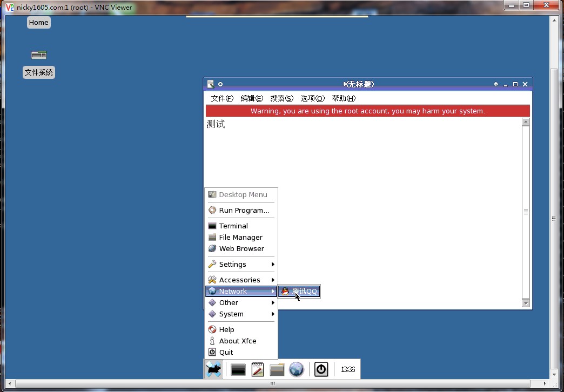Expand the Other submenu

241,302
